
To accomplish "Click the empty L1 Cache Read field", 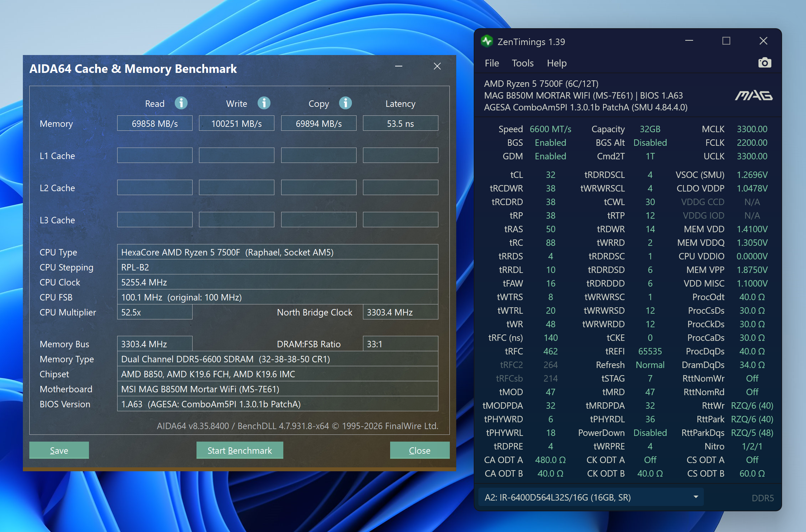I will point(155,155).
